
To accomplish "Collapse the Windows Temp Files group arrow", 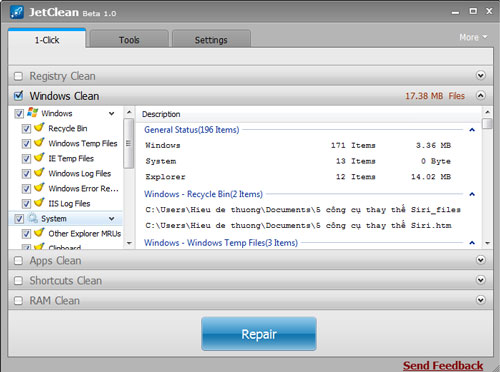I will 472,243.
